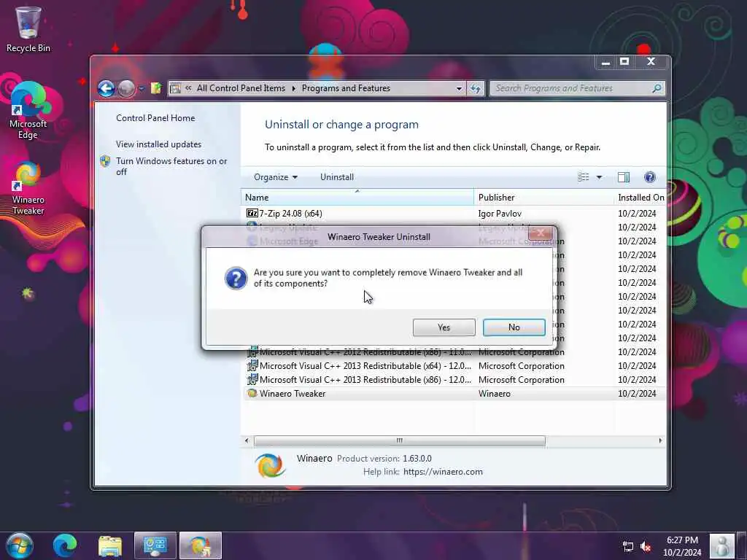This screenshot has height=560, width=747.
Task: Click the 7-Zip icon in the program list
Action: (252, 214)
